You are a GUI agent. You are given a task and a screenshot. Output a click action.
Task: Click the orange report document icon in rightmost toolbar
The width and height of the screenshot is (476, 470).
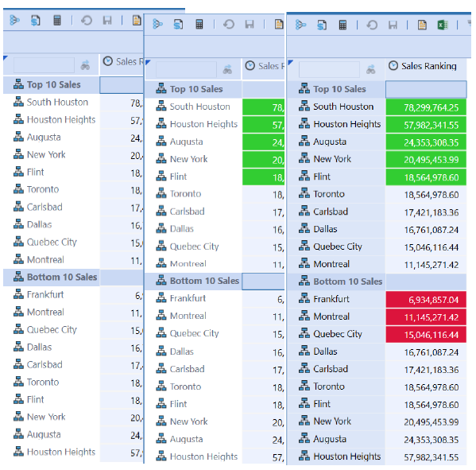coord(422,25)
